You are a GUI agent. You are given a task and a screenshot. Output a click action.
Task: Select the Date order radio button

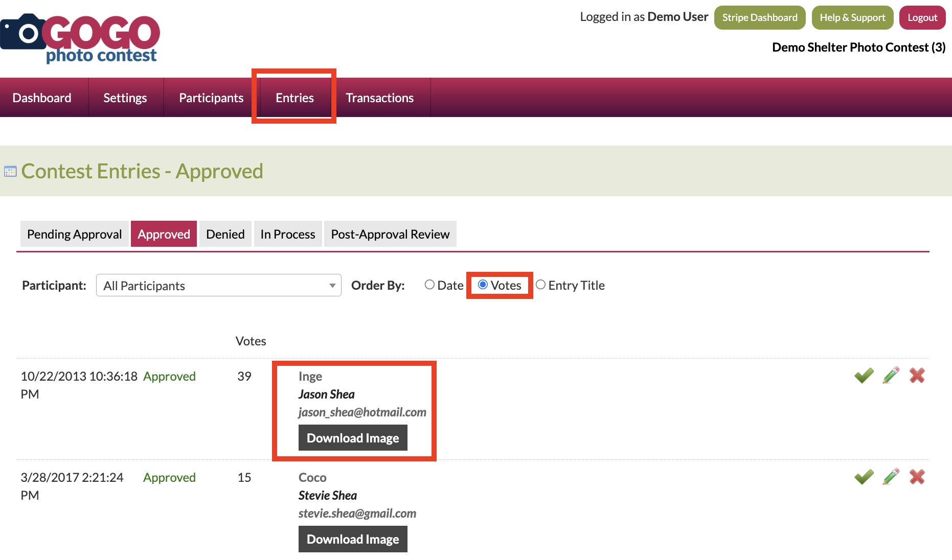pos(429,285)
